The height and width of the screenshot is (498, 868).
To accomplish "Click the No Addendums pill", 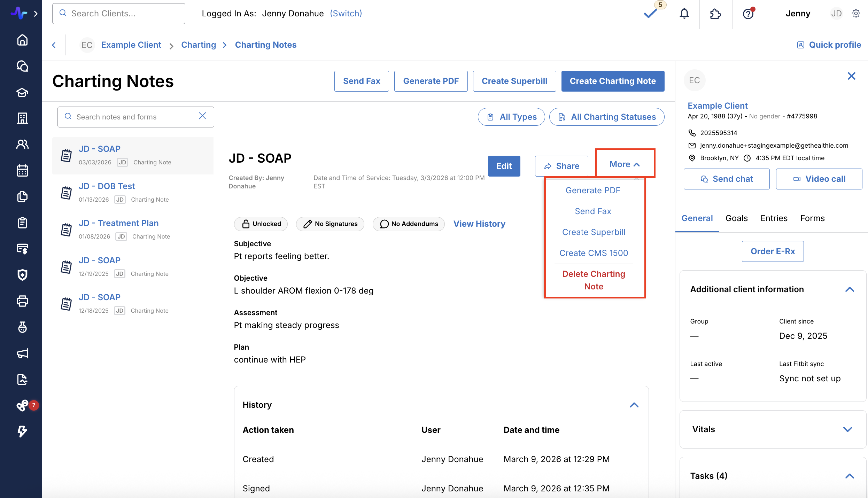I will coord(409,224).
